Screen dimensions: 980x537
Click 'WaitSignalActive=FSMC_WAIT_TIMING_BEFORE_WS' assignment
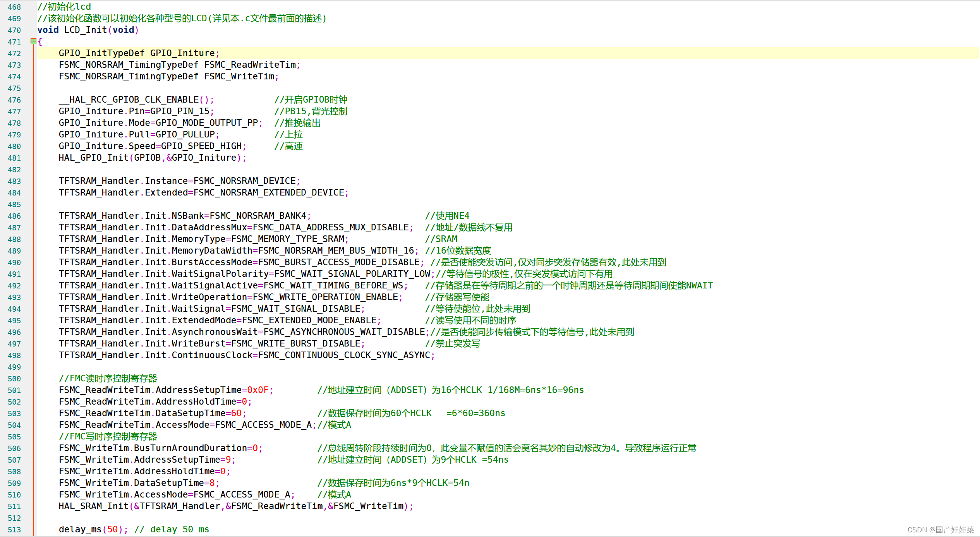(x=287, y=285)
